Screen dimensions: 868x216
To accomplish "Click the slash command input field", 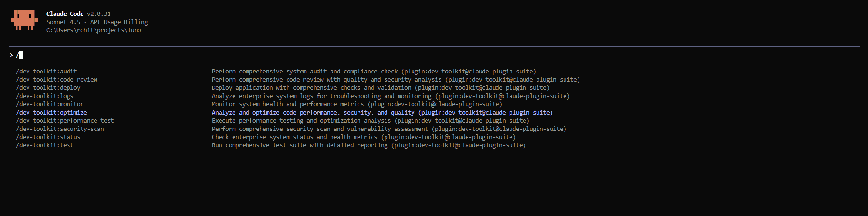I will pos(434,55).
